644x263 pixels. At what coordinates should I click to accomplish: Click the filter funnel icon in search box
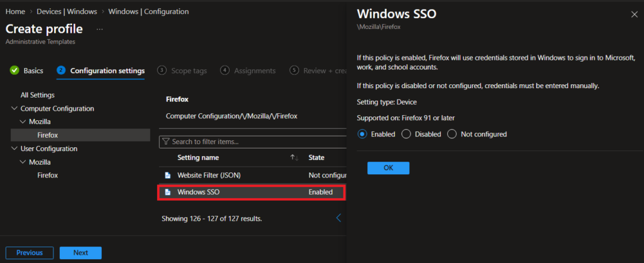(166, 142)
